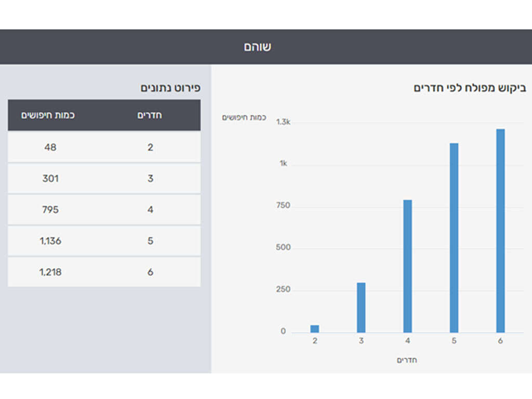Click the table cell with value 1,136
532x399 pixels.
tap(50, 241)
